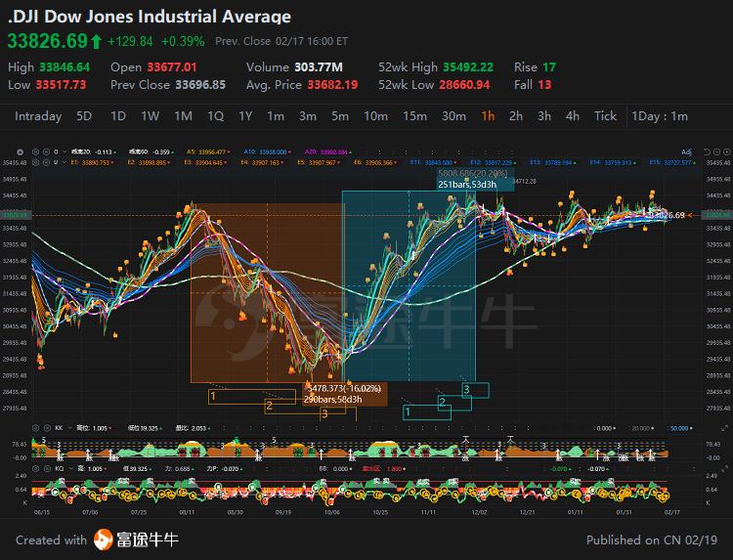Zoom out the chart with minus icon

coord(716,151)
